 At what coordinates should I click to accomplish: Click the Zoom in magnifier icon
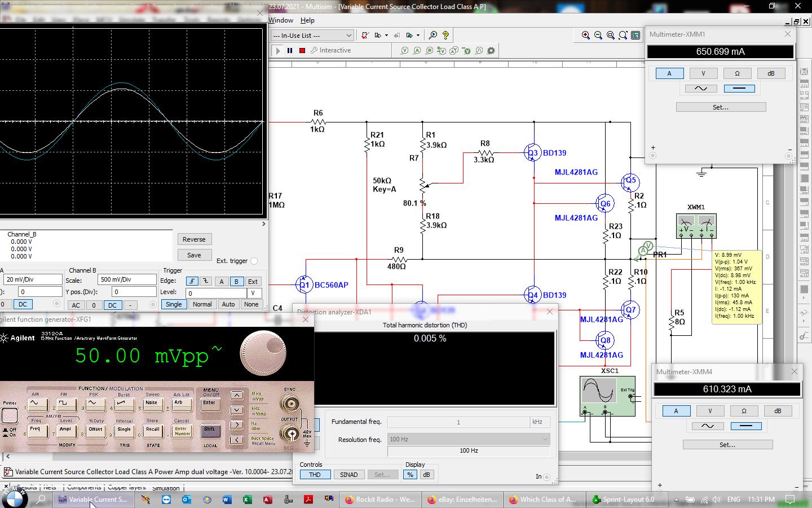[x=586, y=35]
